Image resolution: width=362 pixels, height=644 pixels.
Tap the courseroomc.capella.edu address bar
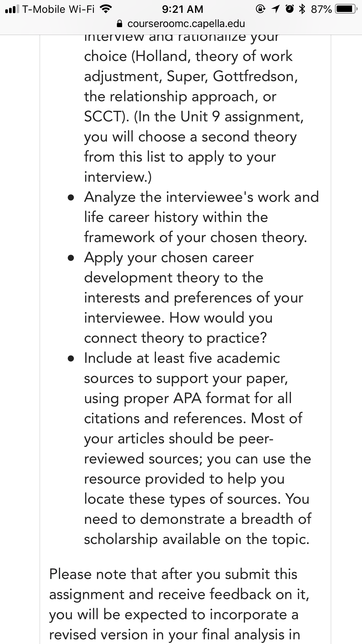[181, 24]
